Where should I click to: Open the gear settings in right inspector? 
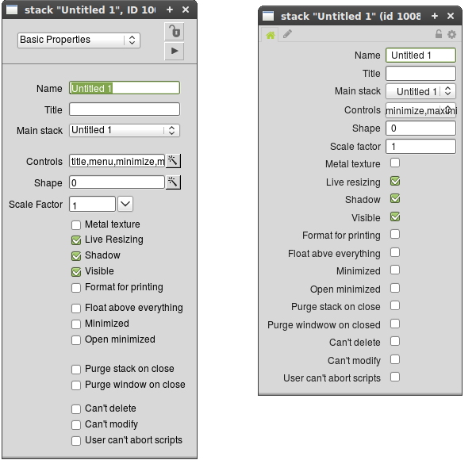451,35
